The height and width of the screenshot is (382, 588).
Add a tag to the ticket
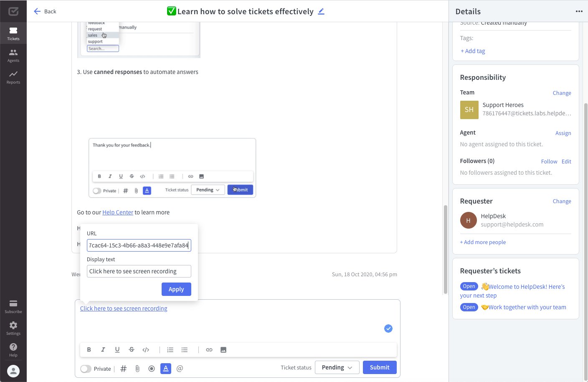[x=473, y=51]
